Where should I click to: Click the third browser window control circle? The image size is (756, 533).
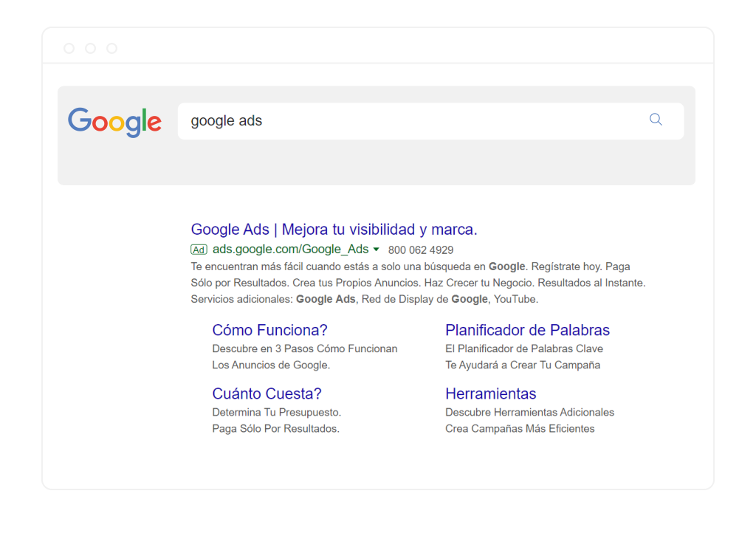click(x=112, y=48)
